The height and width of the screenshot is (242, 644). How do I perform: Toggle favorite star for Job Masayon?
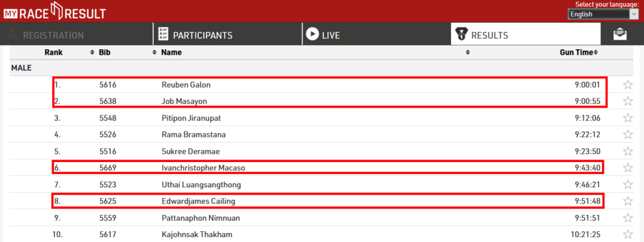[x=628, y=101]
